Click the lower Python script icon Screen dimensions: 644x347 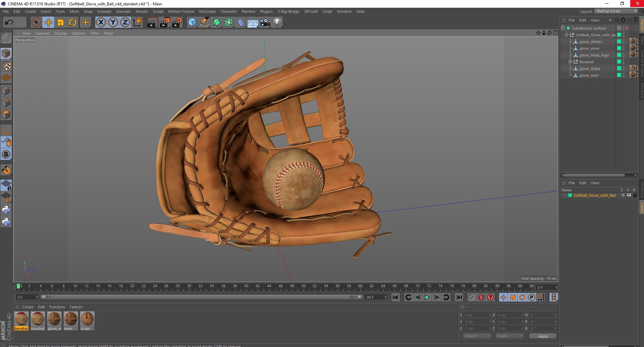6,222
